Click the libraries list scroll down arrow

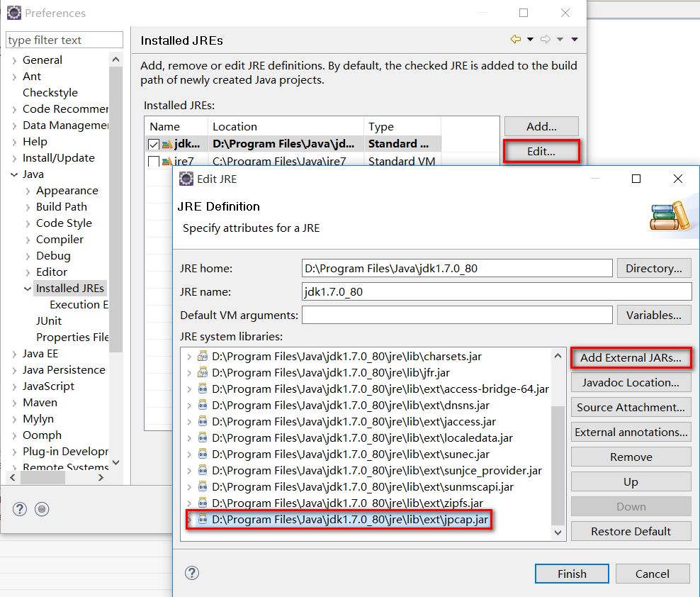(x=558, y=532)
